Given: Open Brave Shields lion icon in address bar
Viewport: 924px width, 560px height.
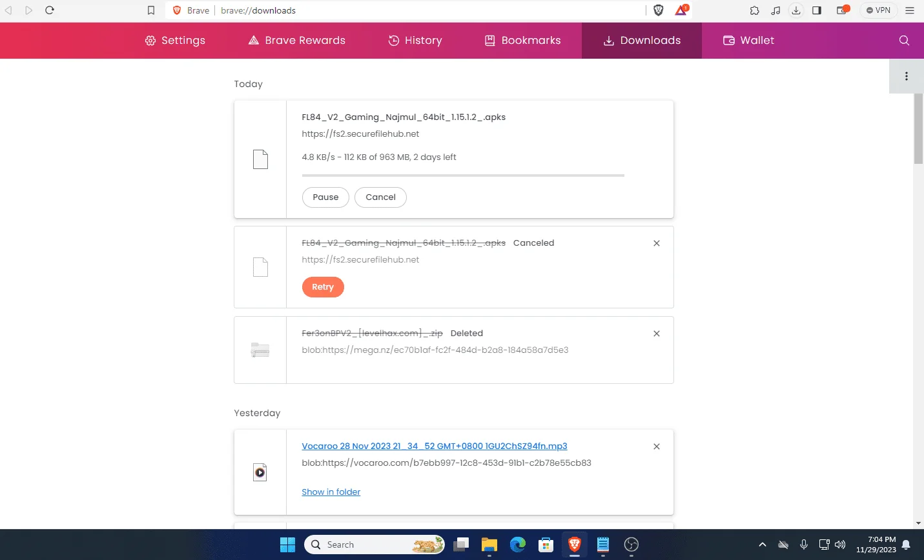Looking at the screenshot, I should [x=659, y=10].
